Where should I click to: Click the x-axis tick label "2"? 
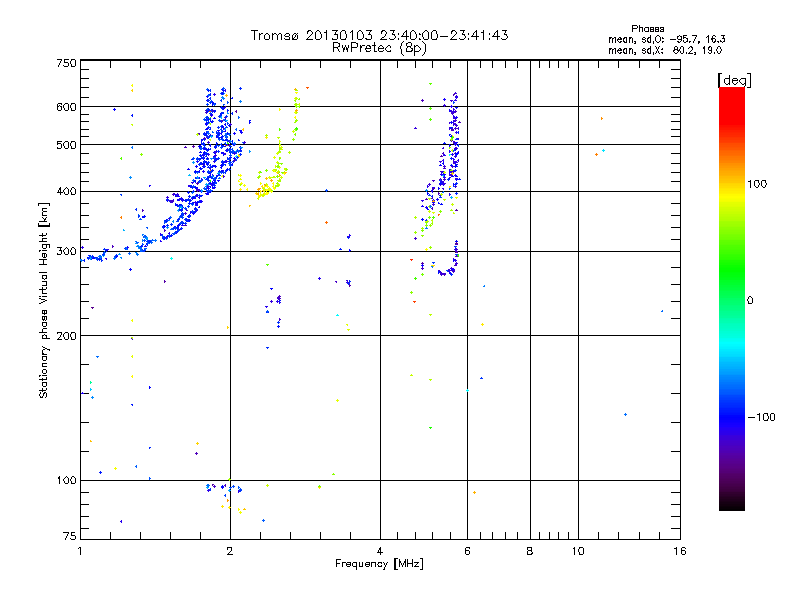pos(230,551)
